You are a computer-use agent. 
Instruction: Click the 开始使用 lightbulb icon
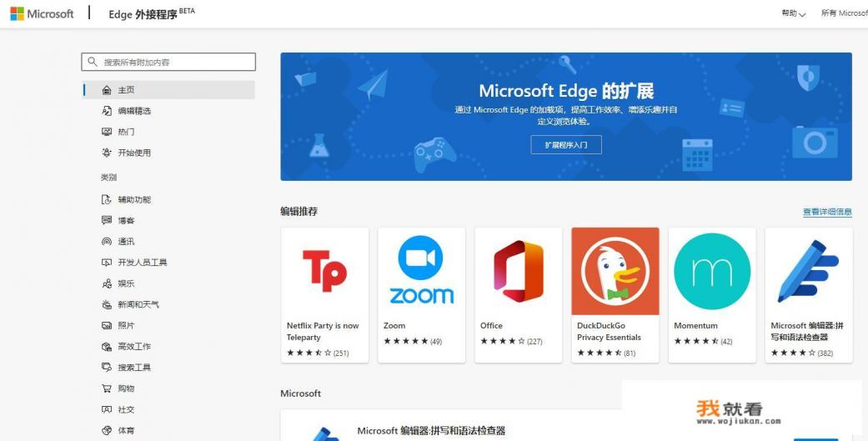(x=107, y=153)
